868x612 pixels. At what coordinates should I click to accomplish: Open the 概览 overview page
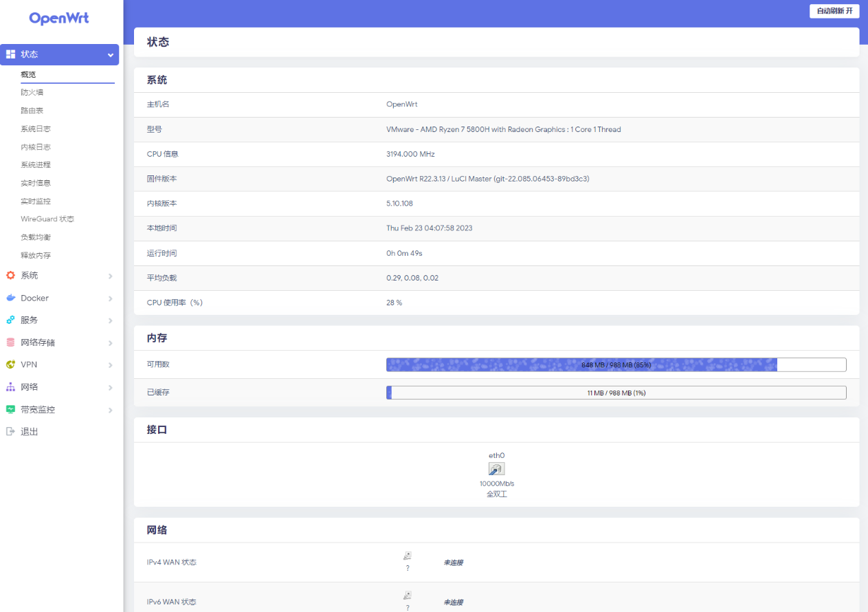click(x=28, y=74)
